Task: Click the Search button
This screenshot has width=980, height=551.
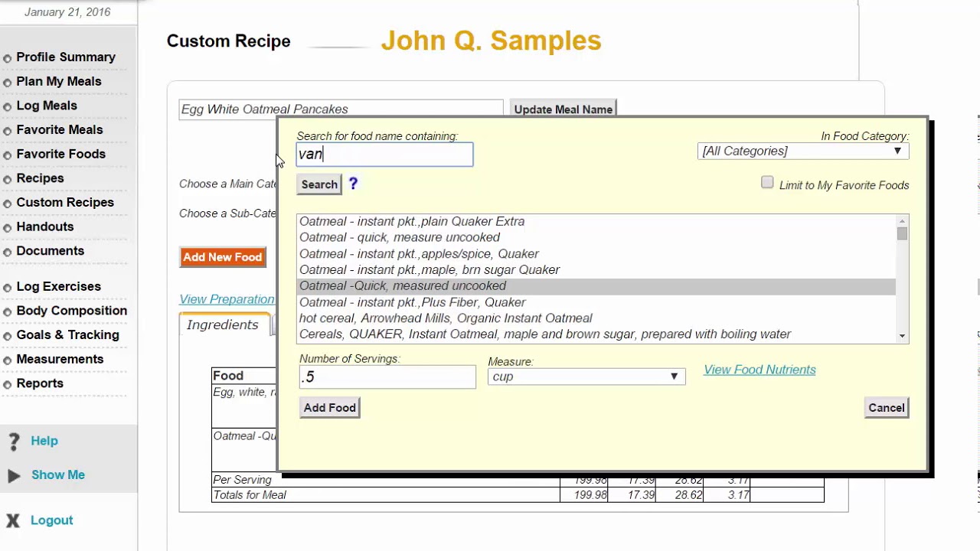Action: click(319, 184)
